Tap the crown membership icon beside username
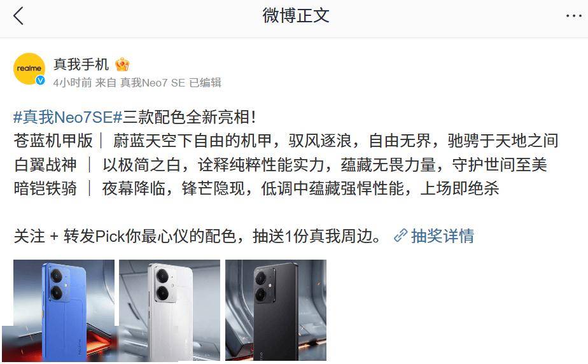The height and width of the screenshot is (364, 588). click(122, 64)
